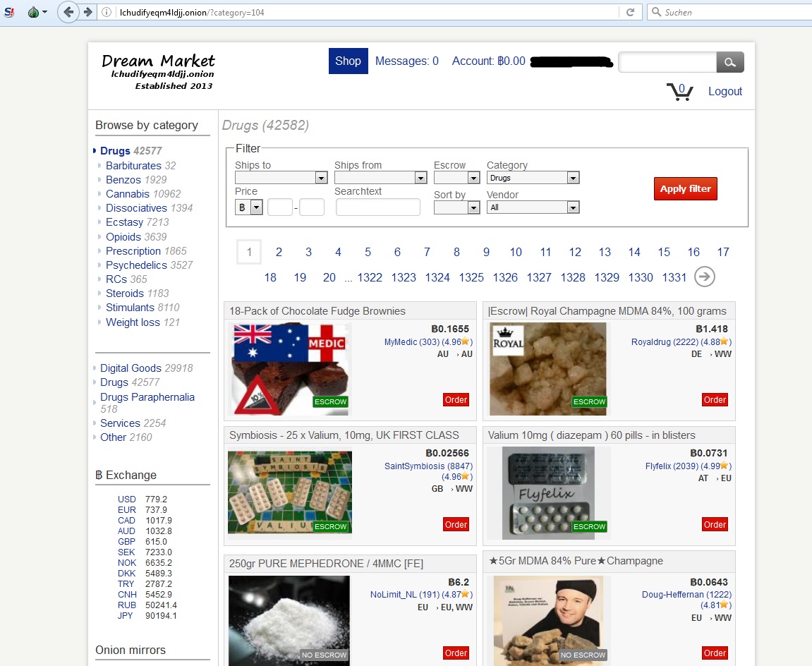The height and width of the screenshot is (666, 812).
Task: Open Messages: 0
Action: coord(406,61)
